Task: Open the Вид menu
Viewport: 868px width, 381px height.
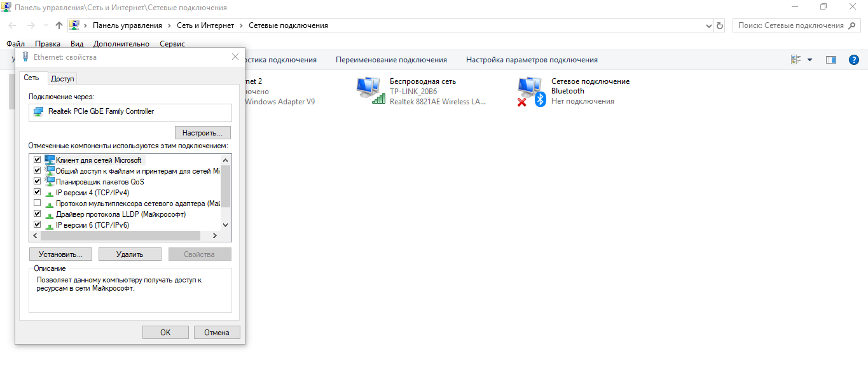Action: click(x=77, y=44)
